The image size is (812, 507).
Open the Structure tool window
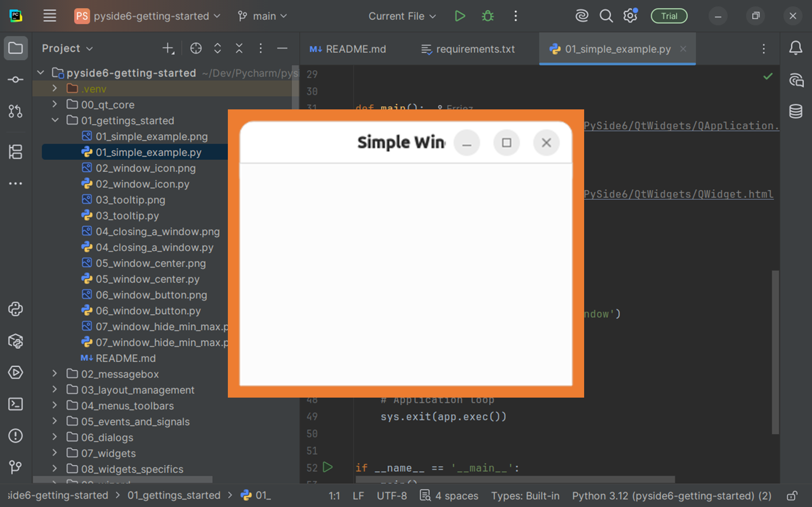(15, 151)
